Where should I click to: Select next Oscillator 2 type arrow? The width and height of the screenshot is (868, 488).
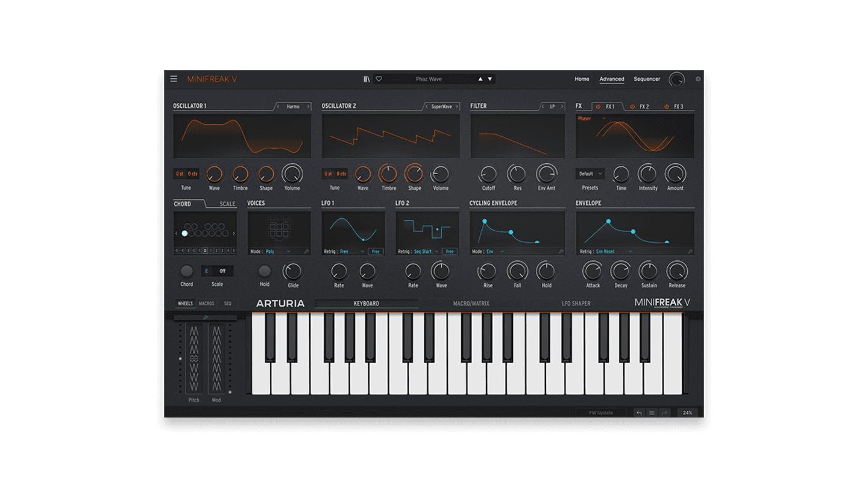(456, 107)
